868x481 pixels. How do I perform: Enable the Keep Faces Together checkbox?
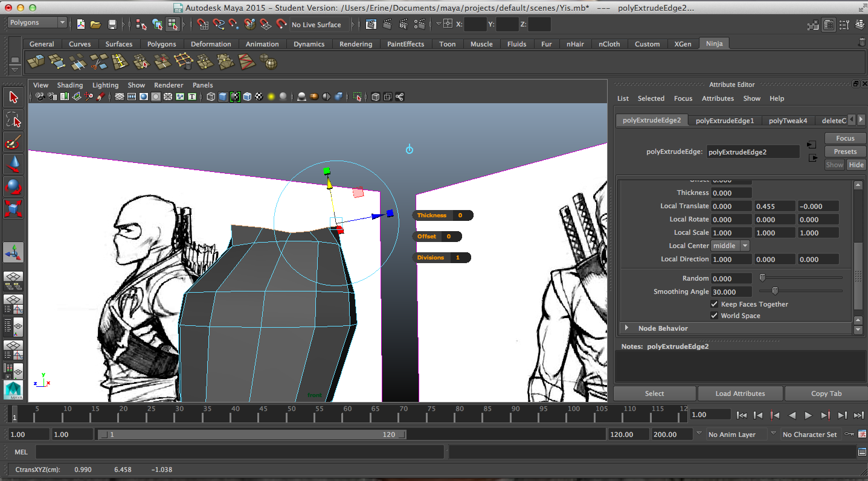point(715,304)
